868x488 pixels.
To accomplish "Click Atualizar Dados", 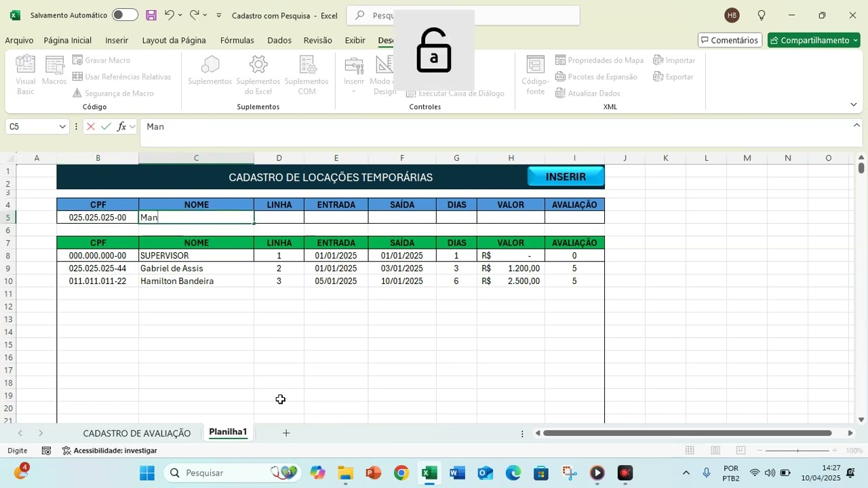I will (x=587, y=93).
